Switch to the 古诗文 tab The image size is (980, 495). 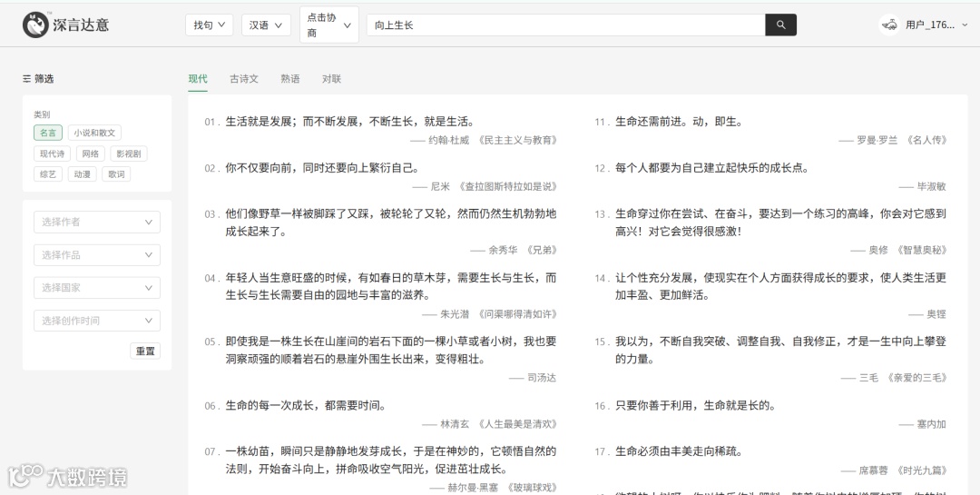click(244, 79)
